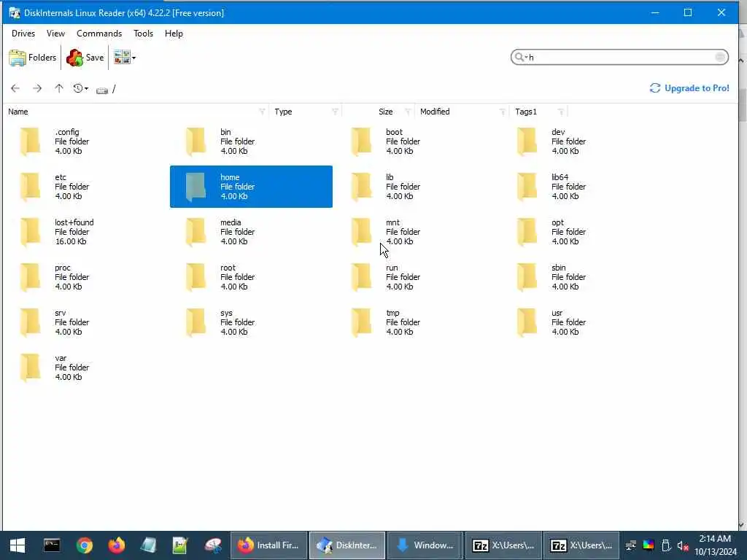Click the 16.00 Kb size text
747x560 pixels.
pyautogui.click(x=71, y=241)
